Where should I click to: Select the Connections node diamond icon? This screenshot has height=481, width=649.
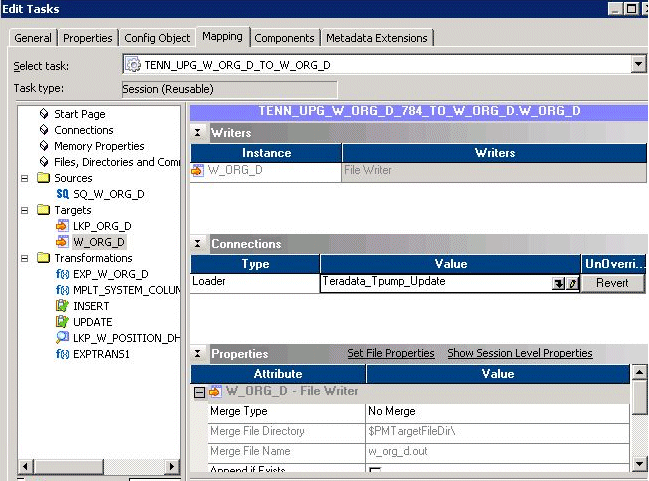pyautogui.click(x=44, y=130)
